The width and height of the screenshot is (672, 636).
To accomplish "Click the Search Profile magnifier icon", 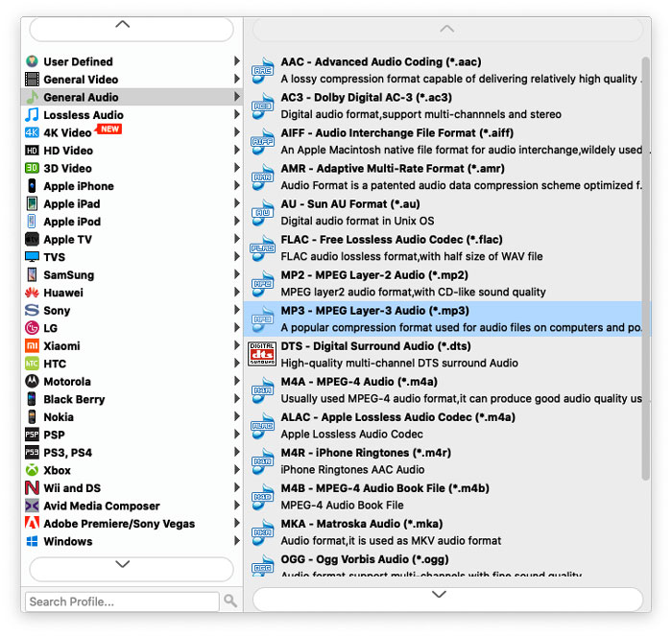I will [x=230, y=601].
